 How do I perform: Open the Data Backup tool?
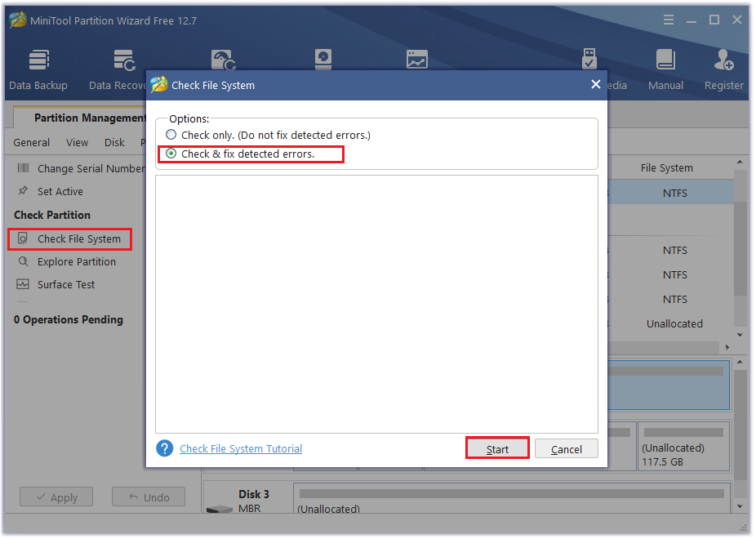coord(38,69)
